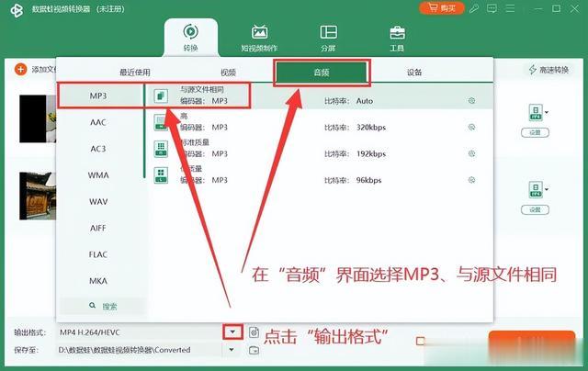Open the feedback message icon

[492, 8]
